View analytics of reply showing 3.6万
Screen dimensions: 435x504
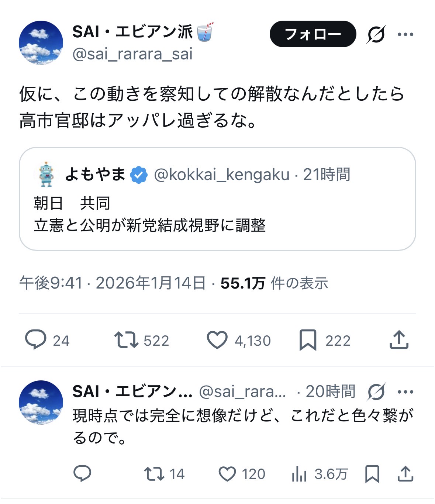pyautogui.click(x=299, y=474)
